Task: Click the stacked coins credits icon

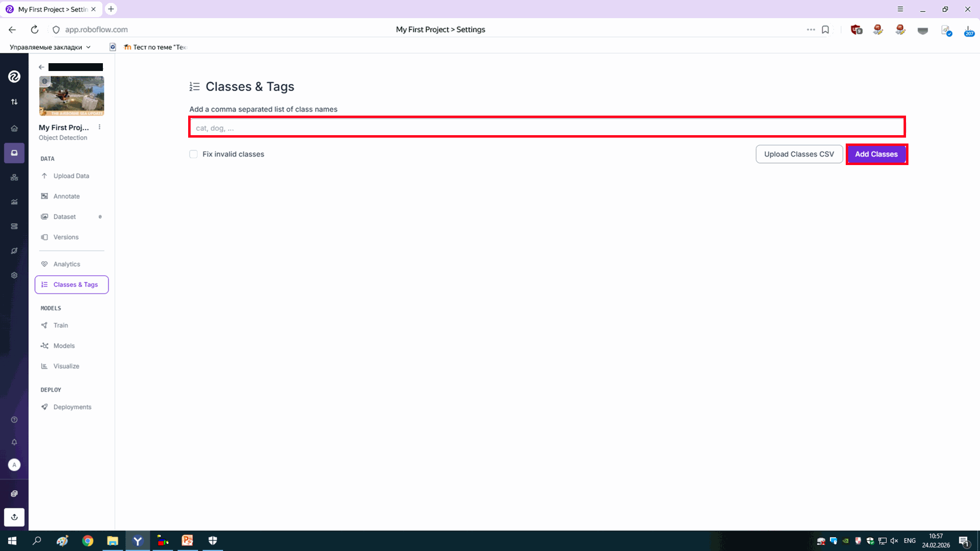Action: coord(14,494)
